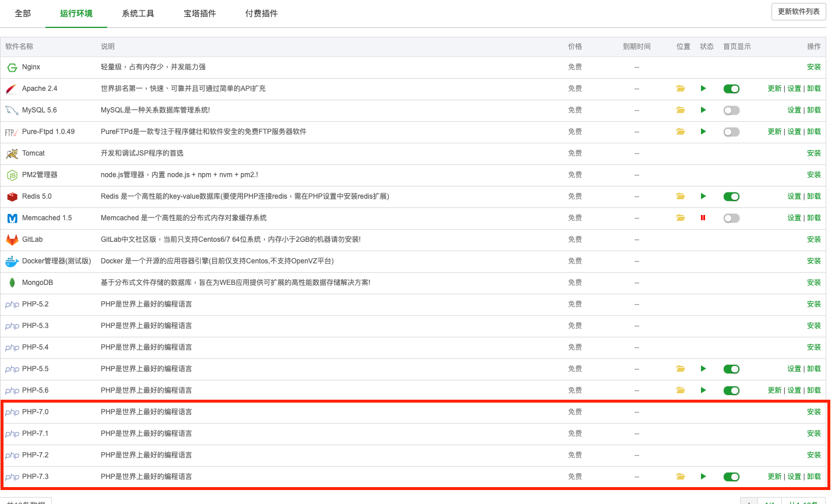This screenshot has width=835, height=504.
Task: Switch to the 全部 tab
Action: point(23,13)
